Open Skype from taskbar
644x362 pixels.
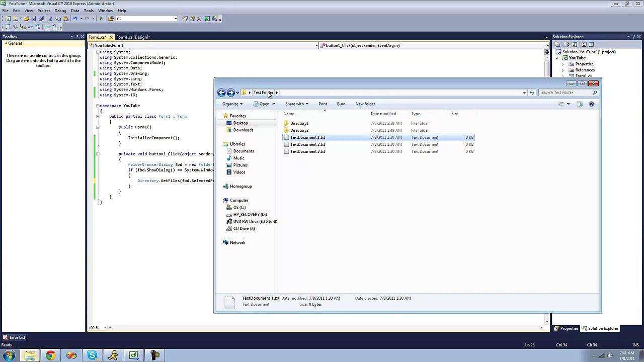point(92,355)
